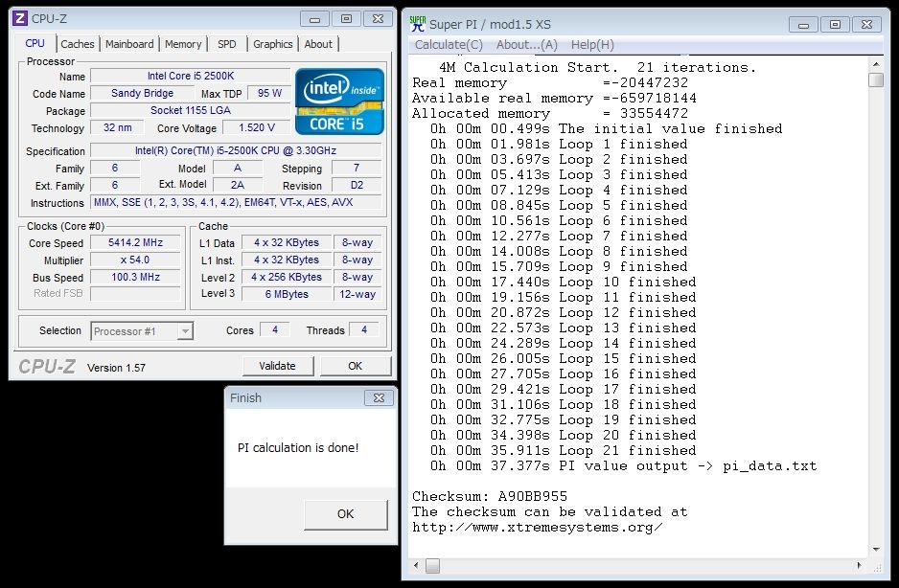Click the CPU-Z app icon in title bar
Image resolution: width=899 pixels, height=588 pixels.
tap(20, 18)
